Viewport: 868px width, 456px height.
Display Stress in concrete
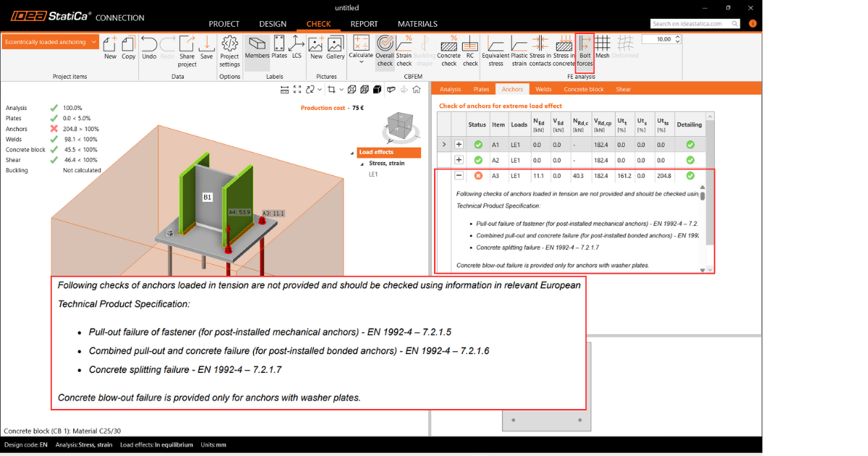[x=563, y=51]
